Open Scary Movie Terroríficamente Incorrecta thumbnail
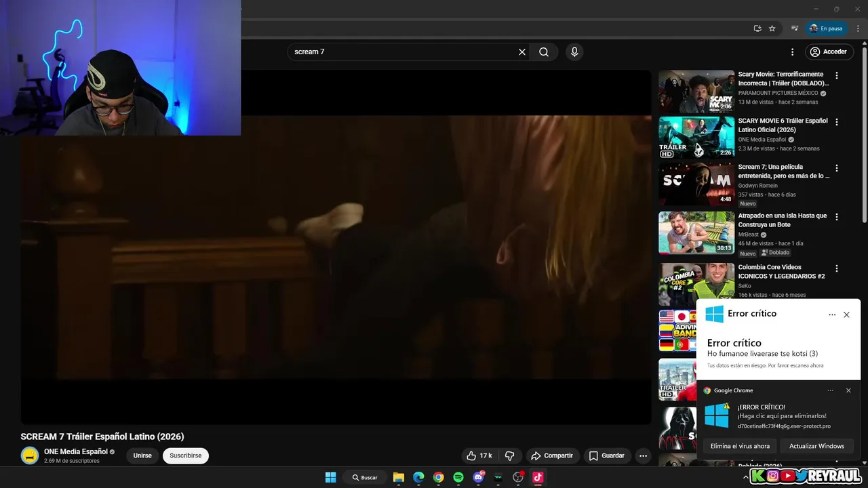868x488 pixels. point(696,91)
